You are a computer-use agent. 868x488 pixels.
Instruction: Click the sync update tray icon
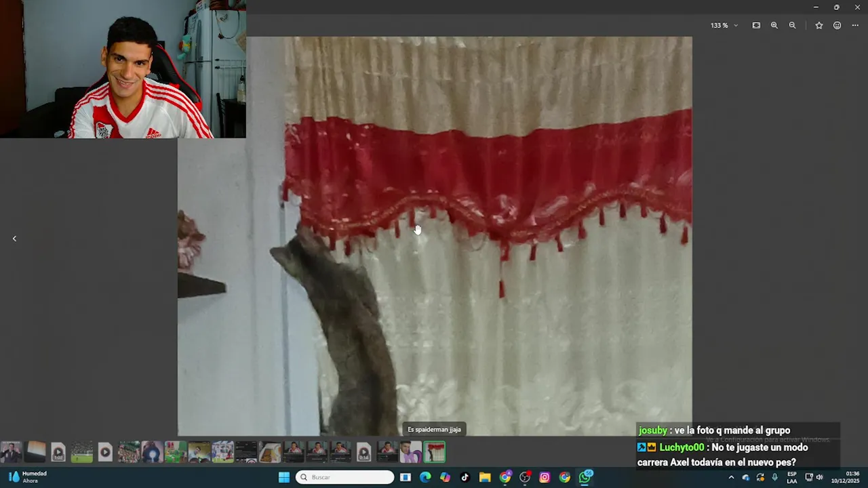(760, 477)
